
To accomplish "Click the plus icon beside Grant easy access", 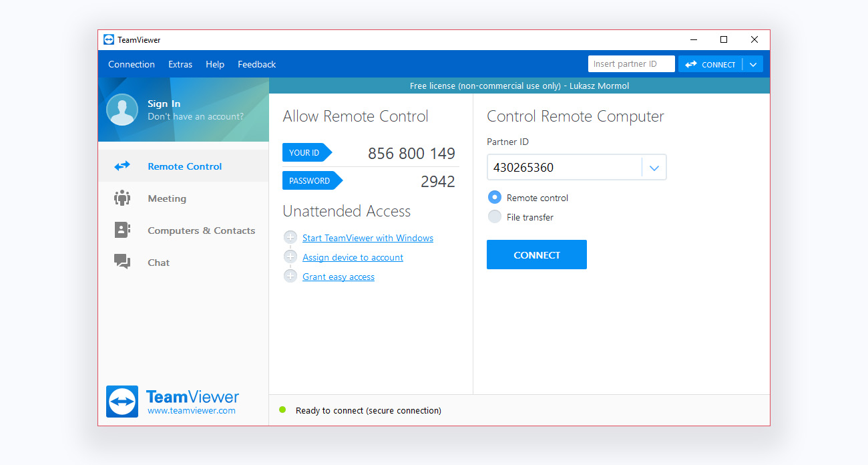I will [290, 277].
